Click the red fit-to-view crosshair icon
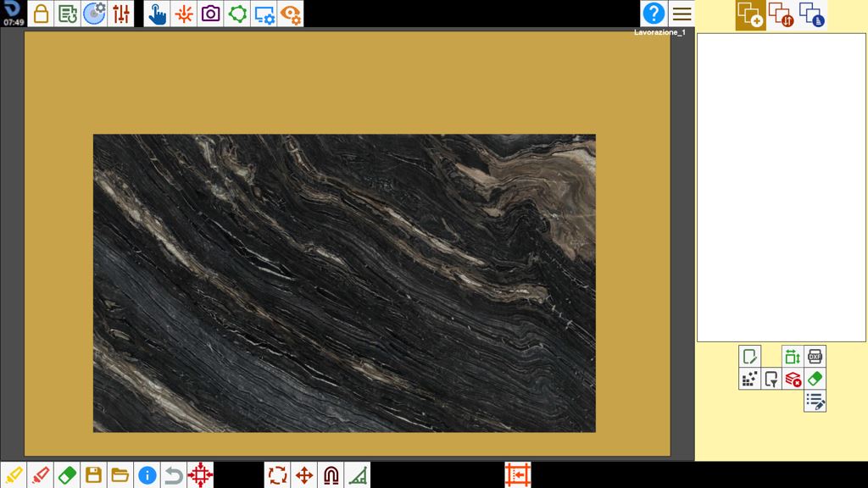This screenshot has height=488, width=868. click(200, 474)
